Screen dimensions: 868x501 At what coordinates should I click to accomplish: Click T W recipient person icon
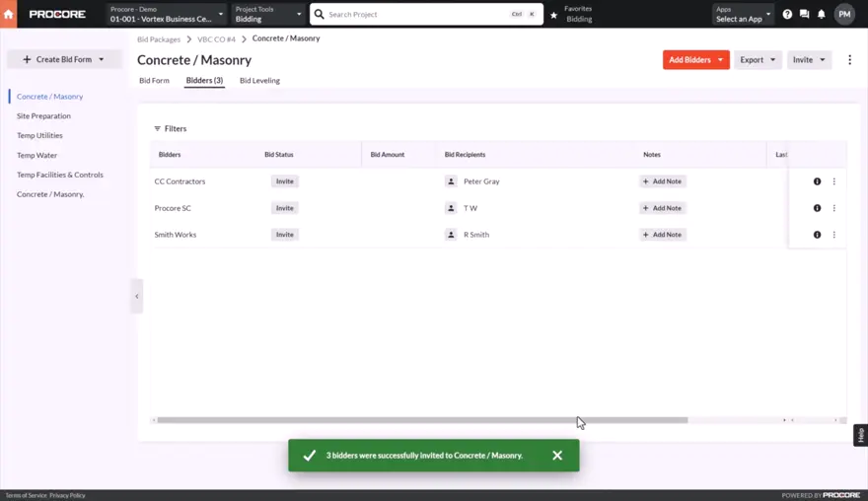click(451, 208)
